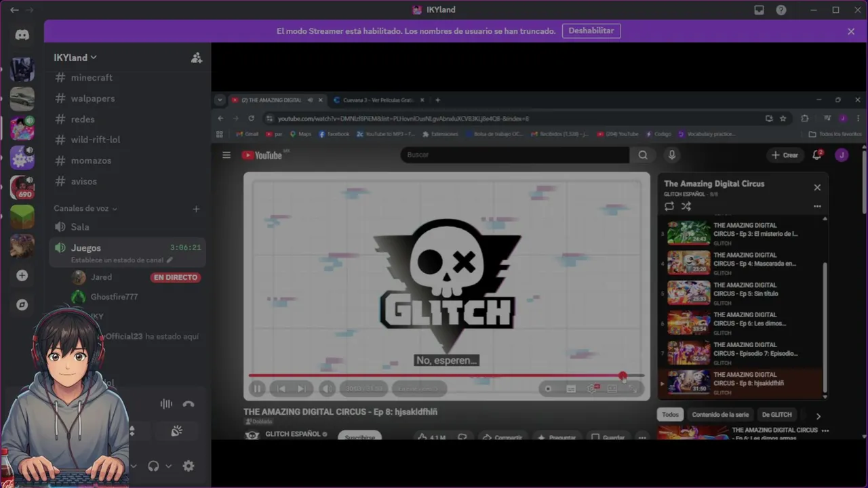868x488 pixels.
Task: Mute the YouTube player volume
Action: pyautogui.click(x=327, y=388)
